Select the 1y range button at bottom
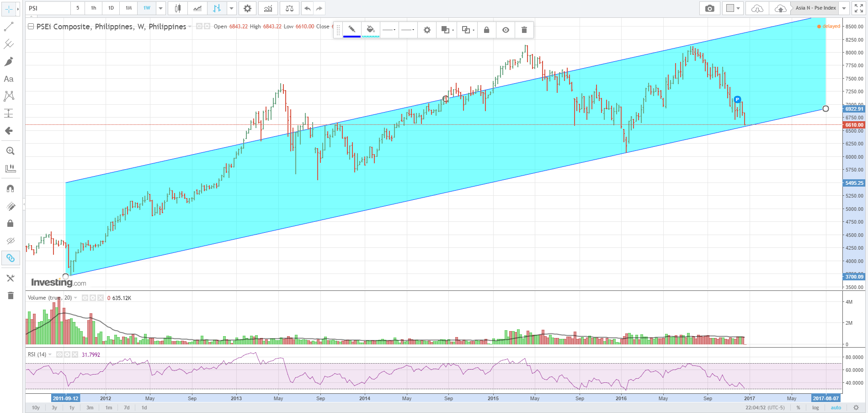868x413 pixels. (71, 407)
